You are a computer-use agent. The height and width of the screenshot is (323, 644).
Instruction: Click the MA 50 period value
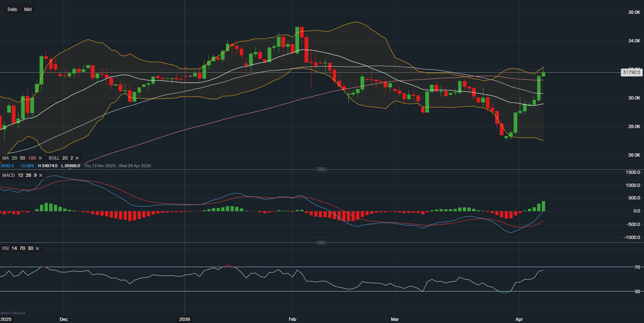23,158
